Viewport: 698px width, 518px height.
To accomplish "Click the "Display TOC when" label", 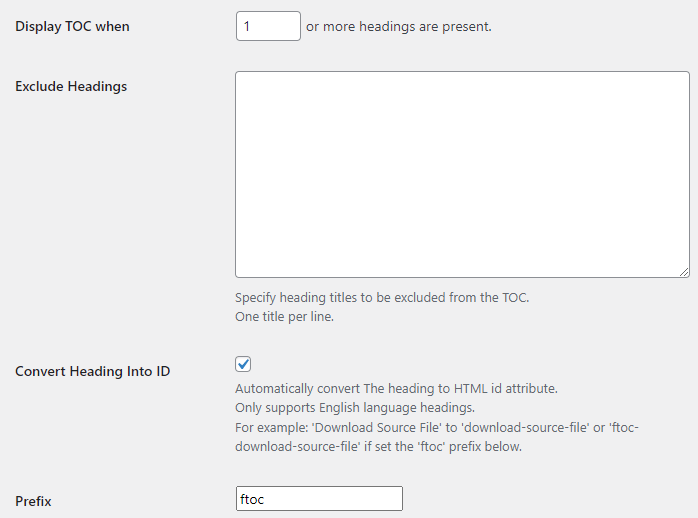I will pos(72,27).
